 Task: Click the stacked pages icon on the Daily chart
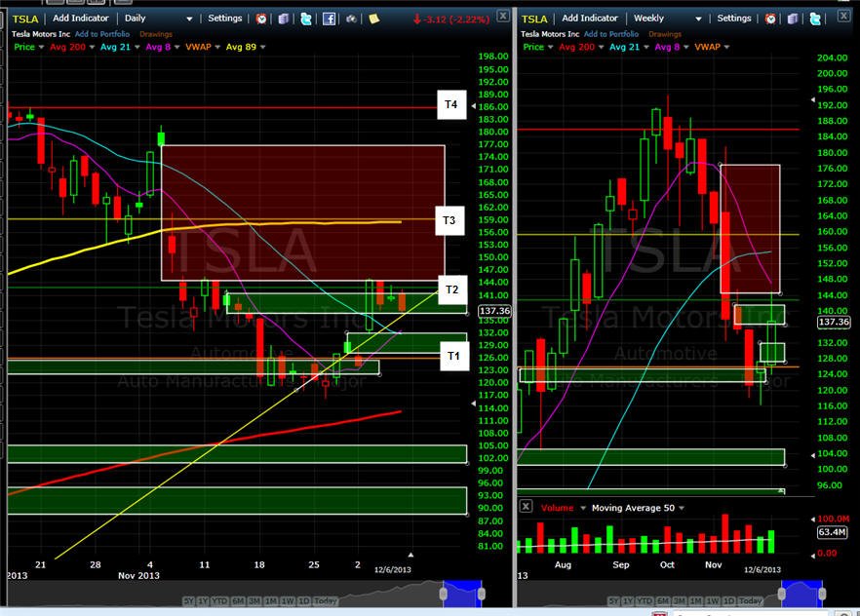click(284, 19)
